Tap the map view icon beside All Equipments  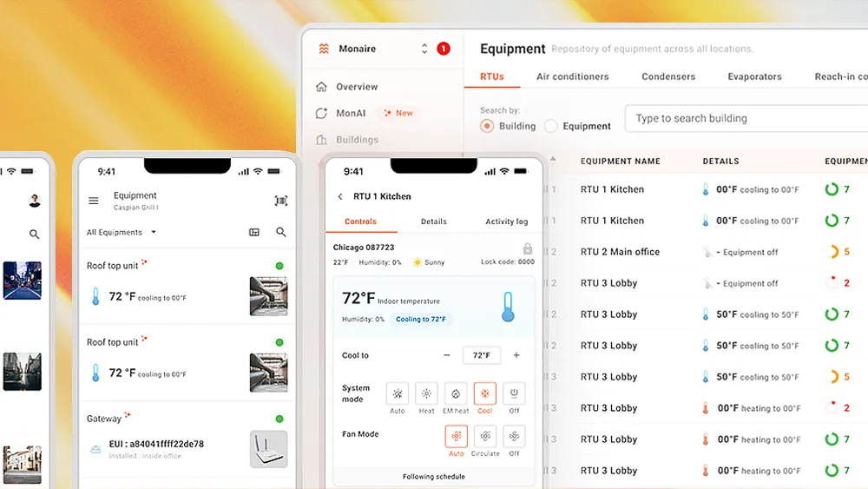coord(254,232)
